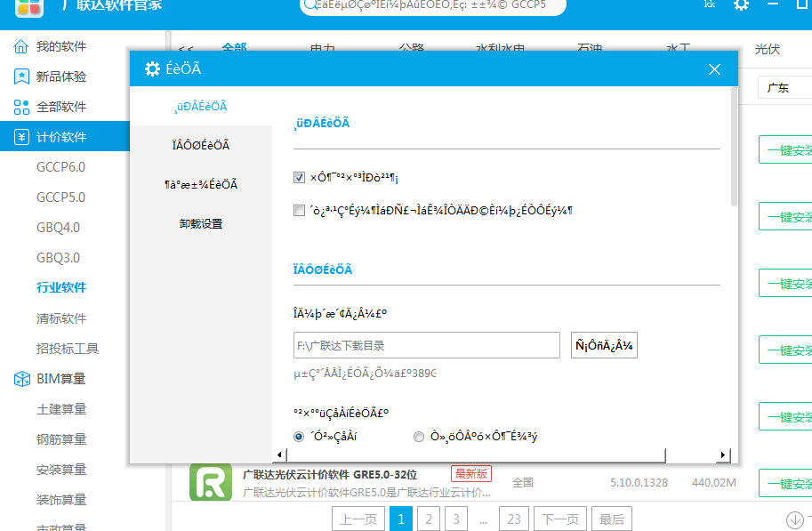Close the settings dialog with the X
The height and width of the screenshot is (531, 812).
point(715,69)
